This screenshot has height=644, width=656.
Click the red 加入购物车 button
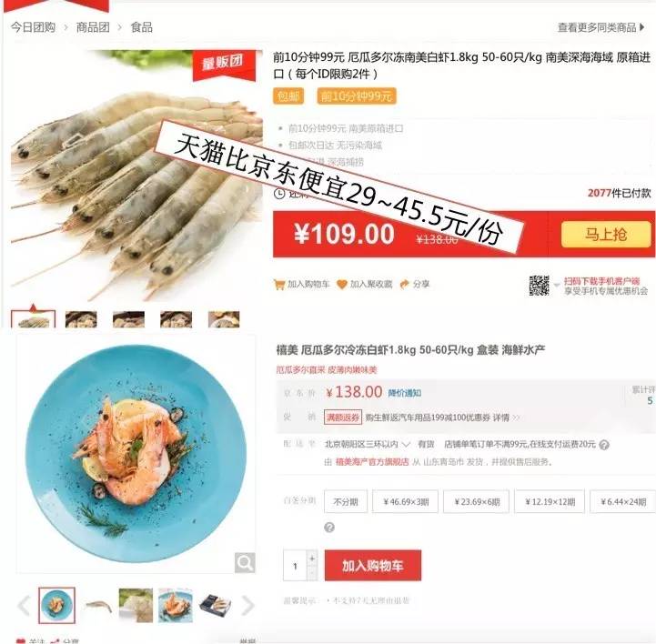[373, 566]
